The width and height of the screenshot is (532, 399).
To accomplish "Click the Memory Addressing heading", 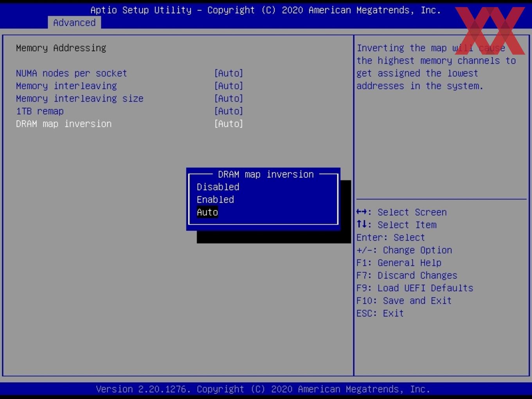I will [x=61, y=48].
